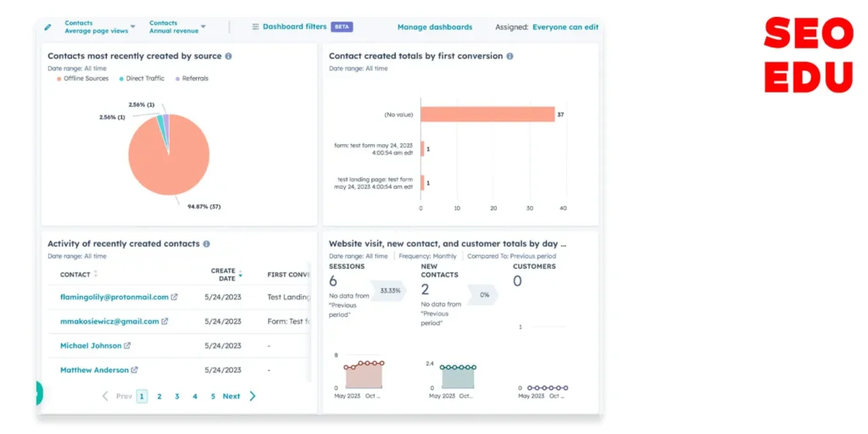Click Manage dashboards link
Viewport: 868px width, 434px height.
coord(435,27)
